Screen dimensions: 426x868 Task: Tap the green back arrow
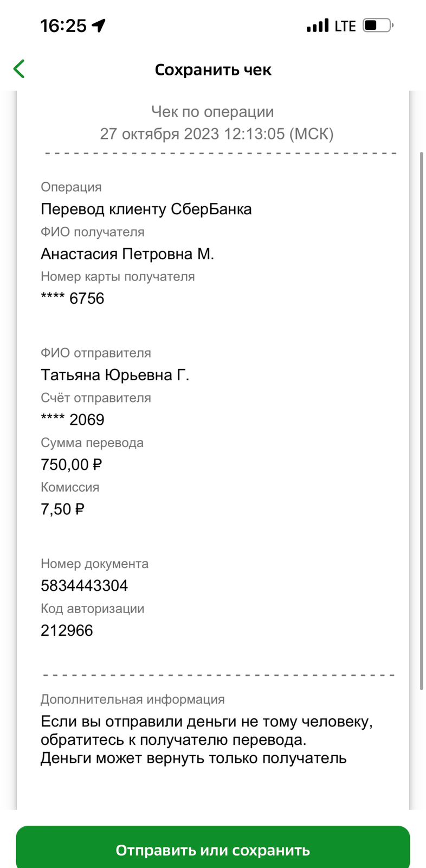pyautogui.click(x=20, y=69)
